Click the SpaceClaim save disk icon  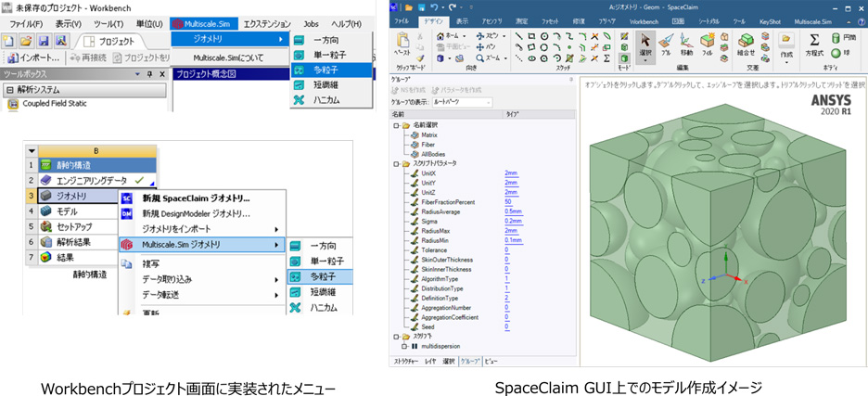pos(420,7)
